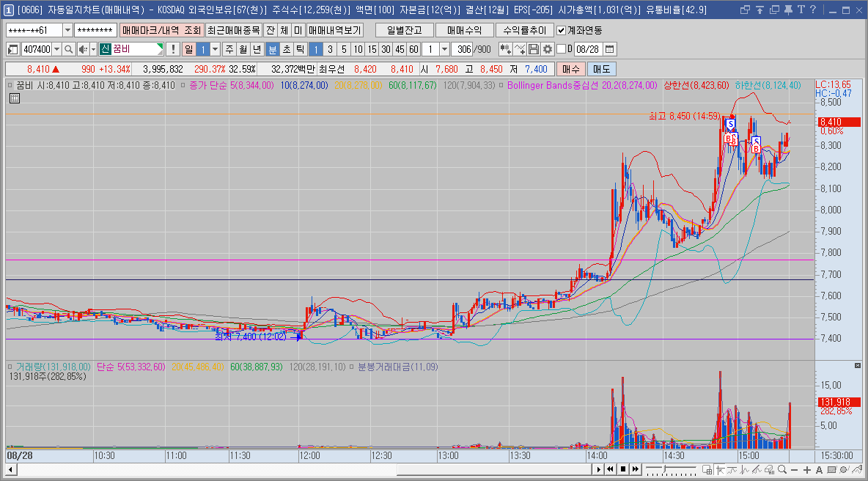Select the text annotation A tool
The height and width of the screenshot is (481, 868).
819,470
